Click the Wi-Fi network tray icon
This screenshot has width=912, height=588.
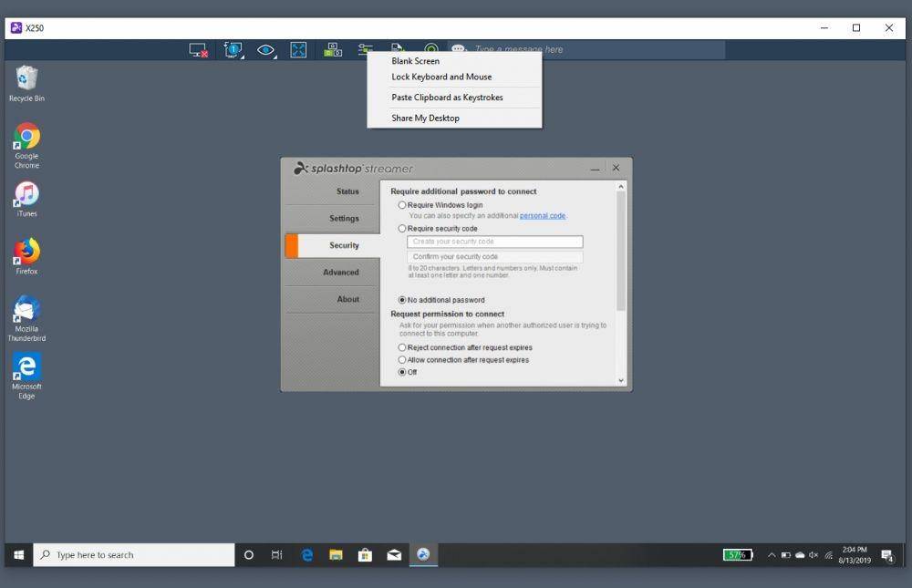tap(828, 555)
